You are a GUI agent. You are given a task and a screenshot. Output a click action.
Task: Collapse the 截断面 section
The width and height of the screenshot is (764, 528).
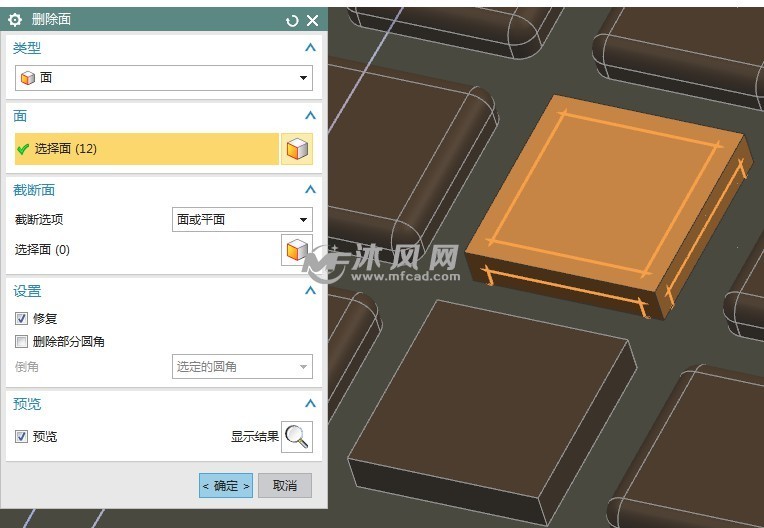[x=310, y=189]
